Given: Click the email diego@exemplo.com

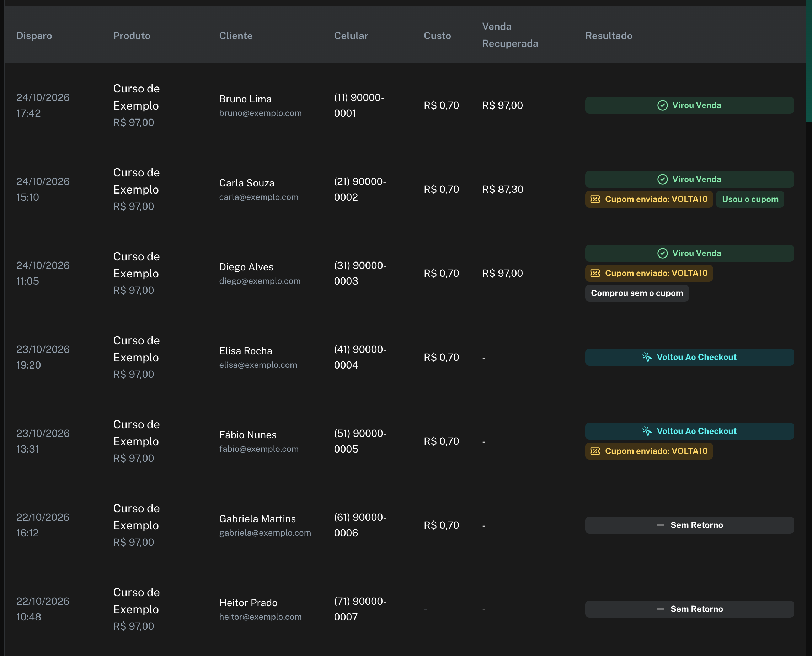Looking at the screenshot, I should pyautogui.click(x=260, y=281).
